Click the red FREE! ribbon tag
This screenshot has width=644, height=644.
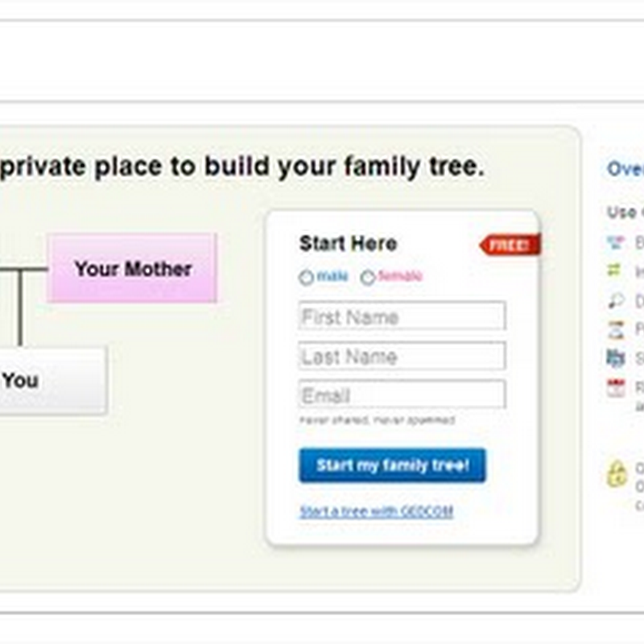pyautogui.click(x=510, y=245)
